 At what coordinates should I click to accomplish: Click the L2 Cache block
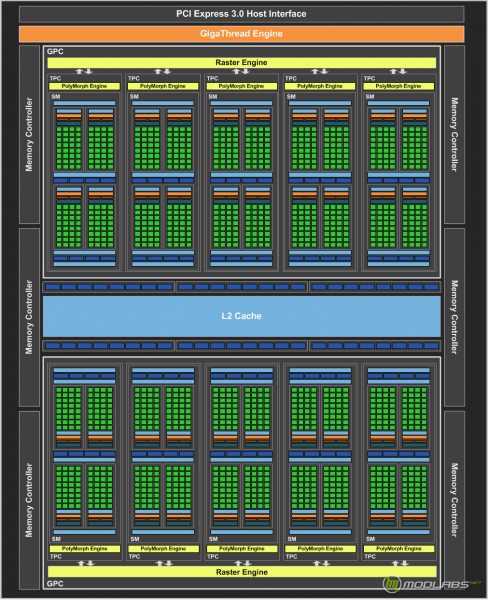click(x=242, y=316)
